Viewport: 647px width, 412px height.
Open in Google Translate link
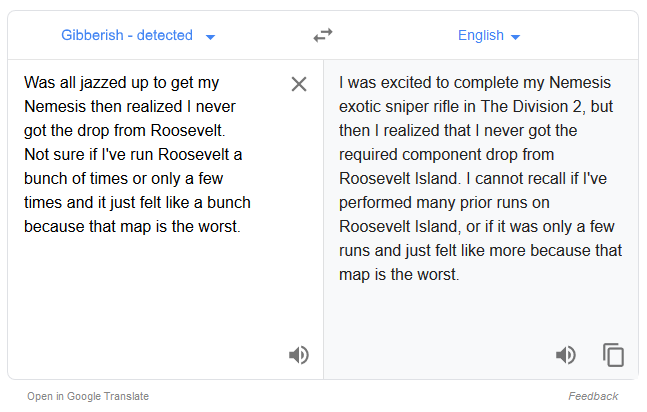(x=88, y=396)
